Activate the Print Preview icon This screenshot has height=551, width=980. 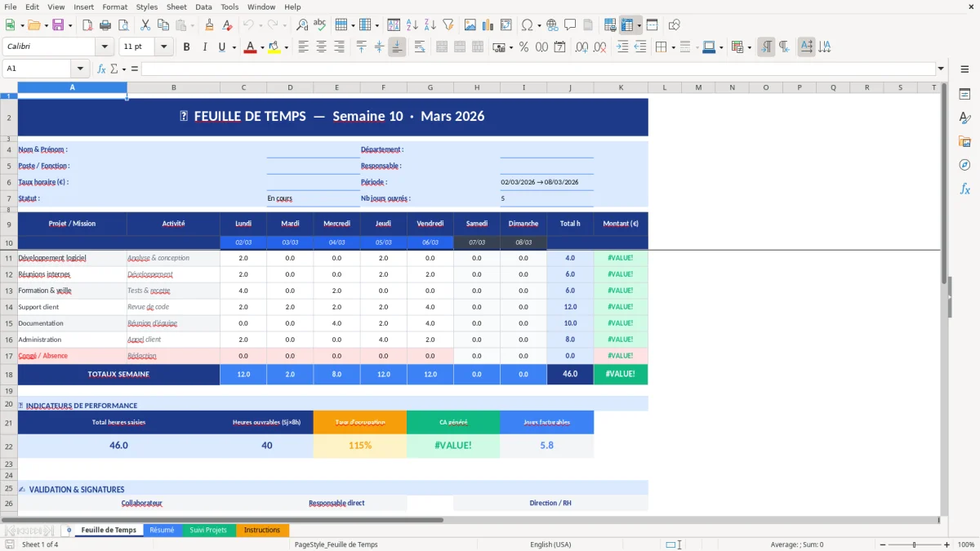[x=124, y=24]
